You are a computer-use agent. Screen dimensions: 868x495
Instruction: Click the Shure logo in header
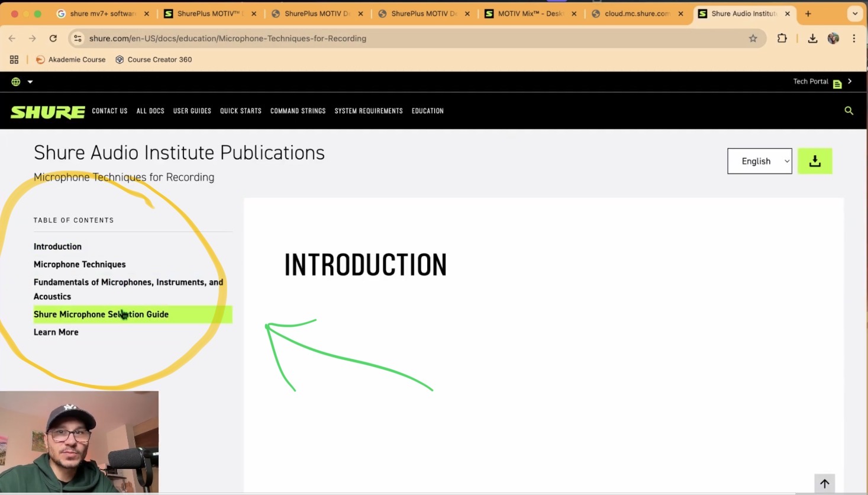click(x=48, y=111)
